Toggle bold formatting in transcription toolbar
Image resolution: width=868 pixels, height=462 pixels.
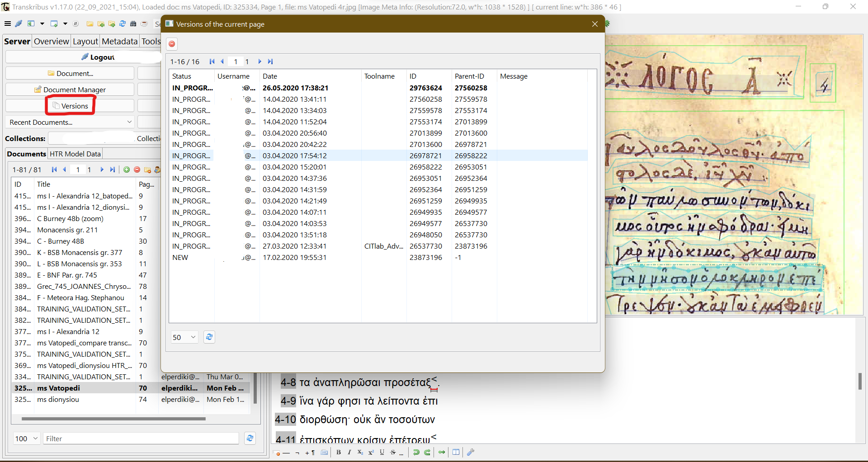(x=339, y=452)
